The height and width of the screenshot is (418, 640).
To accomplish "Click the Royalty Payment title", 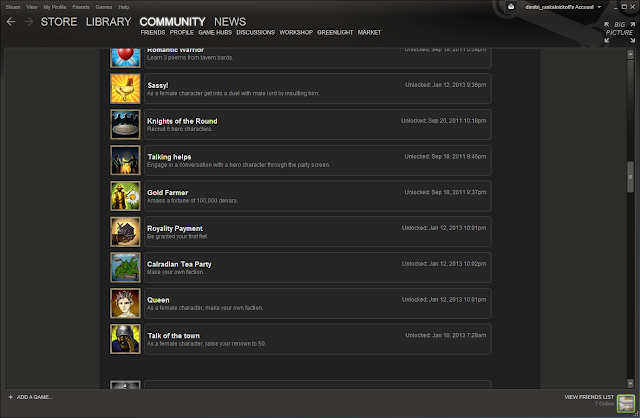I will pos(175,228).
